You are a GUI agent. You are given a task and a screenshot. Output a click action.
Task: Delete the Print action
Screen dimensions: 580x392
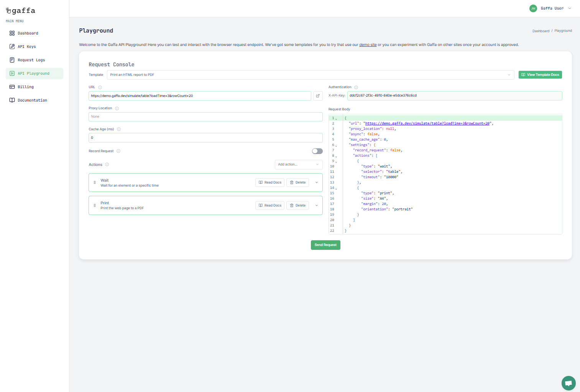(298, 205)
